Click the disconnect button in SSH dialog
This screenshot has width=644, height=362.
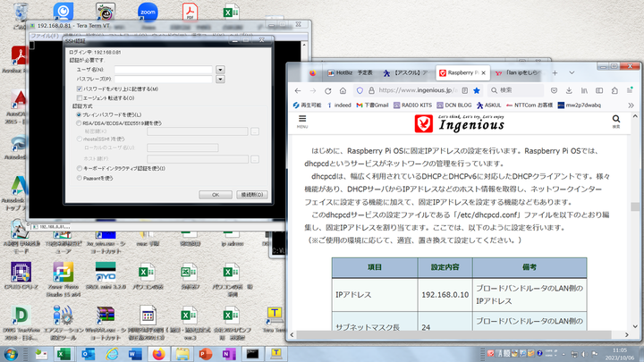point(251,195)
